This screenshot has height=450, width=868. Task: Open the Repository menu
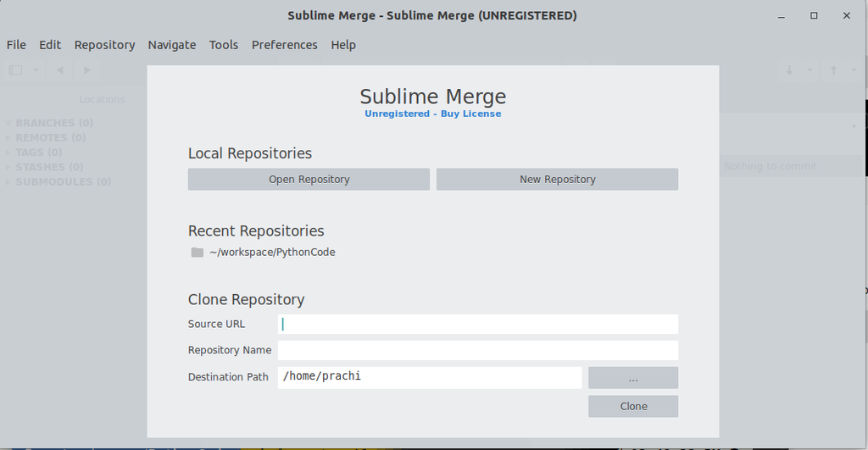coord(104,45)
